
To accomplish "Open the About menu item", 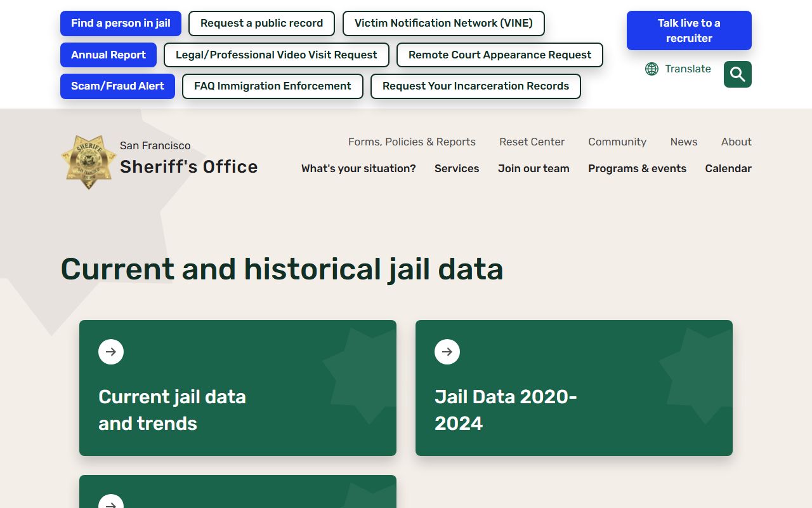I will (x=737, y=142).
